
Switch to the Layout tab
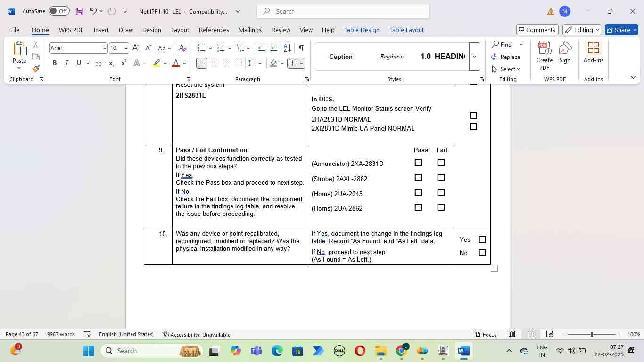[180, 30]
